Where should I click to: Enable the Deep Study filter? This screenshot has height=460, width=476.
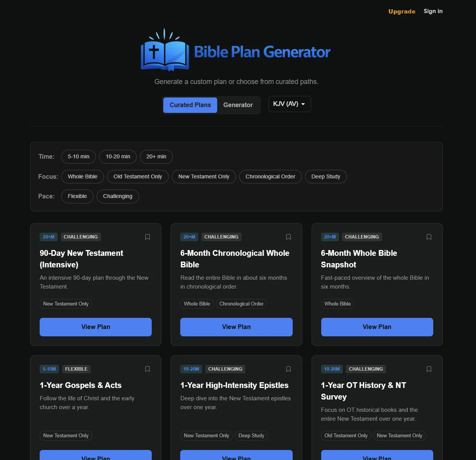326,176
